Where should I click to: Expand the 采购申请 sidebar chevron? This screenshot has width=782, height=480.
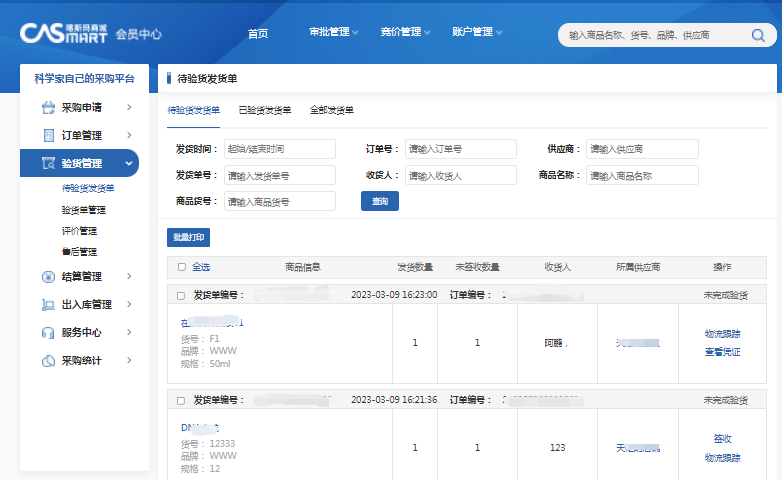click(x=129, y=107)
